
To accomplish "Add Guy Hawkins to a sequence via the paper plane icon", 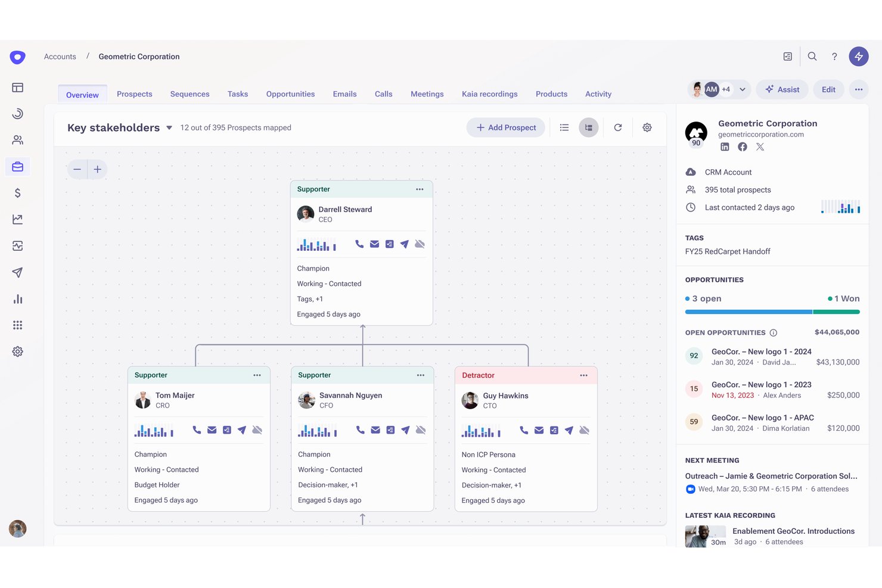I will click(569, 430).
